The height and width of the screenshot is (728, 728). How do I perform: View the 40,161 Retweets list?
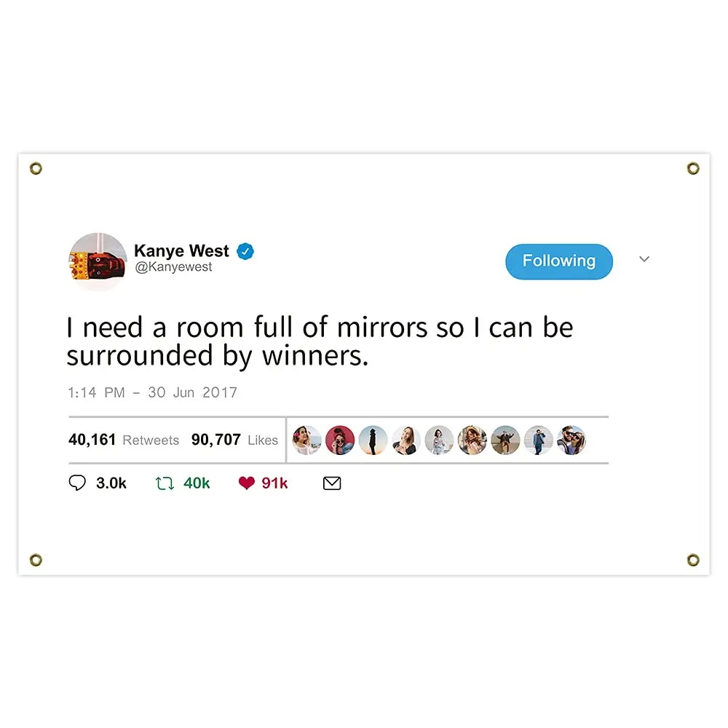point(124,440)
